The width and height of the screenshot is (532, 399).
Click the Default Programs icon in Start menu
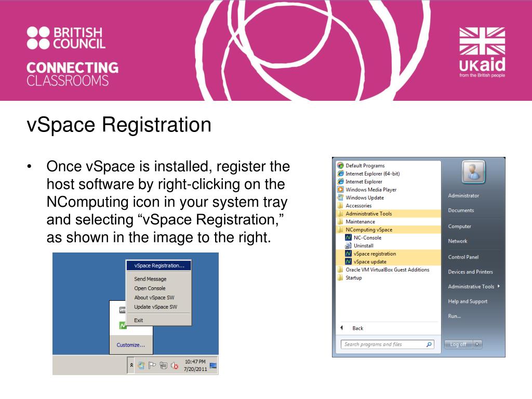(341, 166)
